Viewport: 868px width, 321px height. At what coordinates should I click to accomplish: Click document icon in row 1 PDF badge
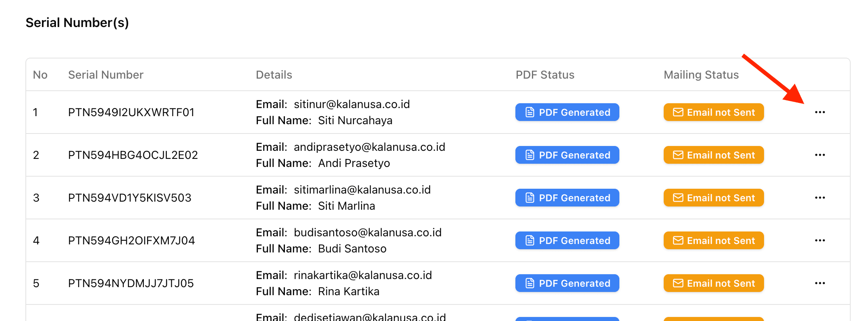pyautogui.click(x=530, y=112)
